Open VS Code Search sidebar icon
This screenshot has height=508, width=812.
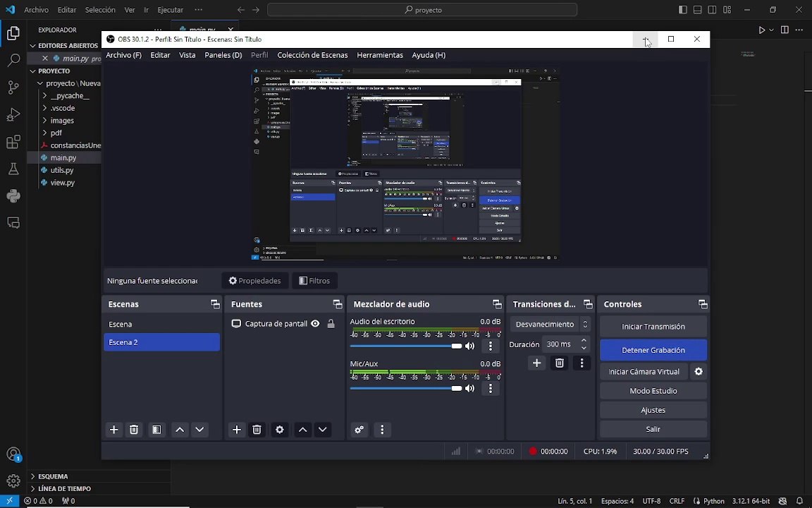click(x=13, y=60)
